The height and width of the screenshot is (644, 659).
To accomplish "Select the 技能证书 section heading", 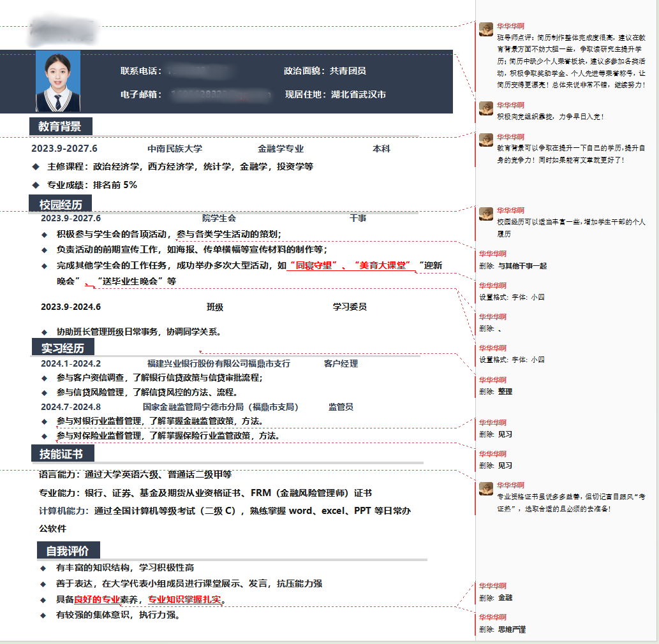I will (62, 454).
